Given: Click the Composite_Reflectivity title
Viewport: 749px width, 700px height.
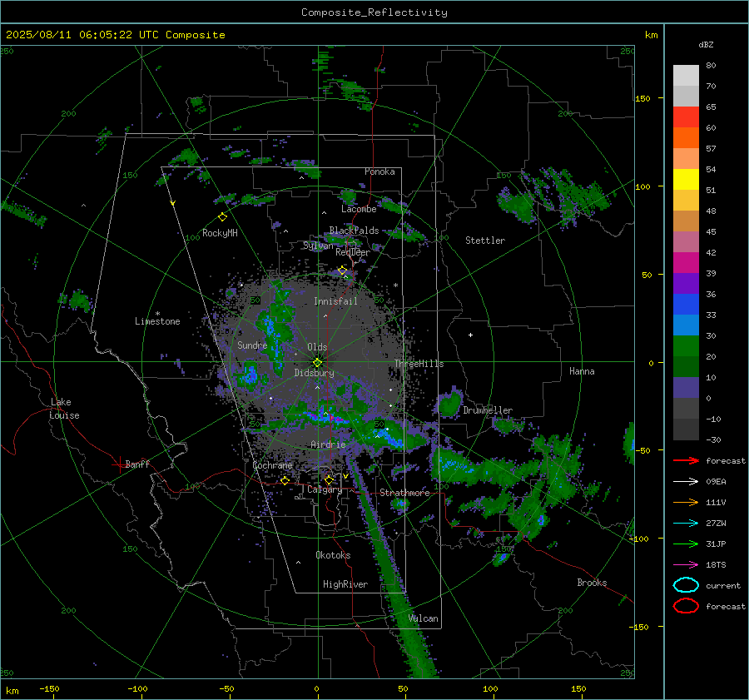Looking at the screenshot, I should (x=374, y=12).
